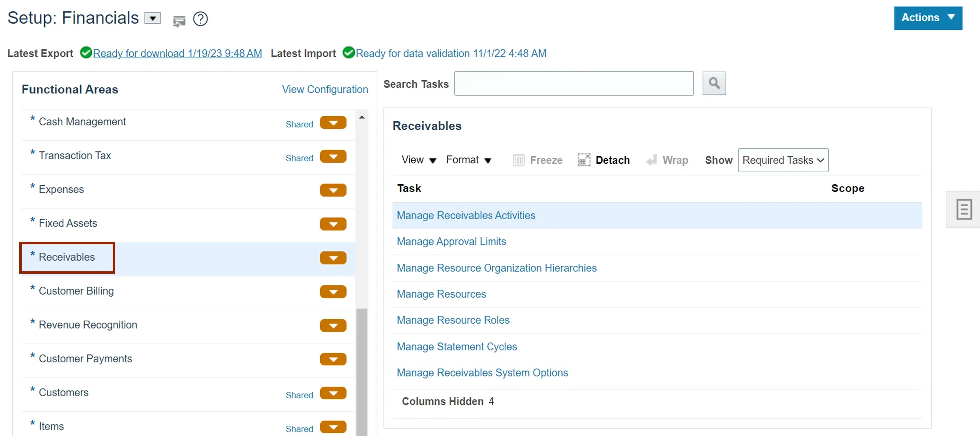
Task: Open the help question mark icon
Action: (x=200, y=19)
